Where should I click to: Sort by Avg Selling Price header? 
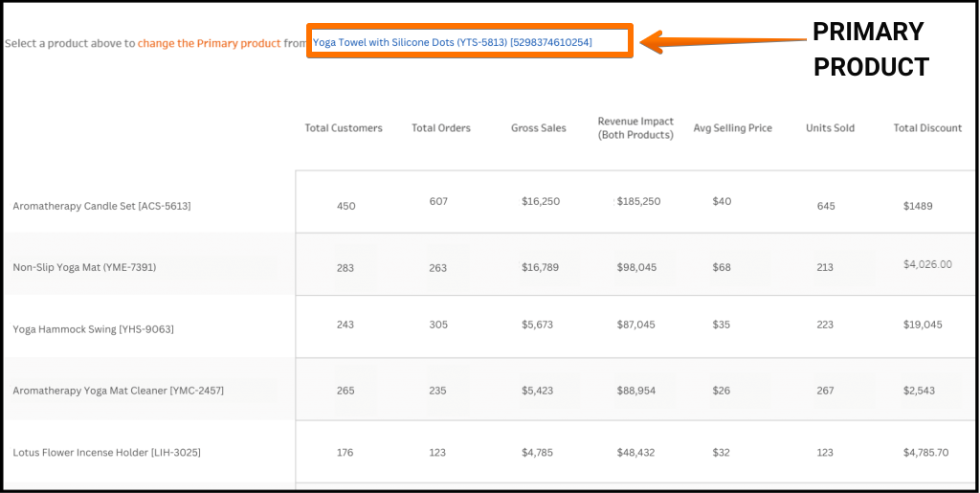click(732, 127)
